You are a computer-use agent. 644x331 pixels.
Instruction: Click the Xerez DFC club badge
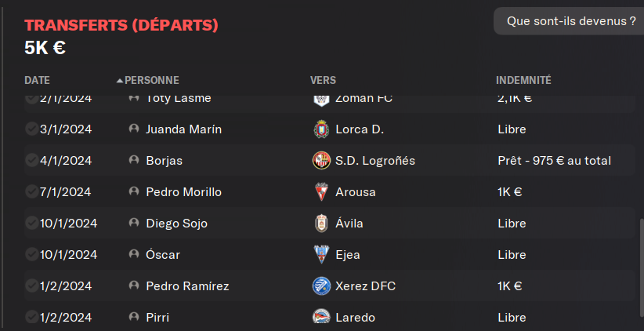(321, 286)
